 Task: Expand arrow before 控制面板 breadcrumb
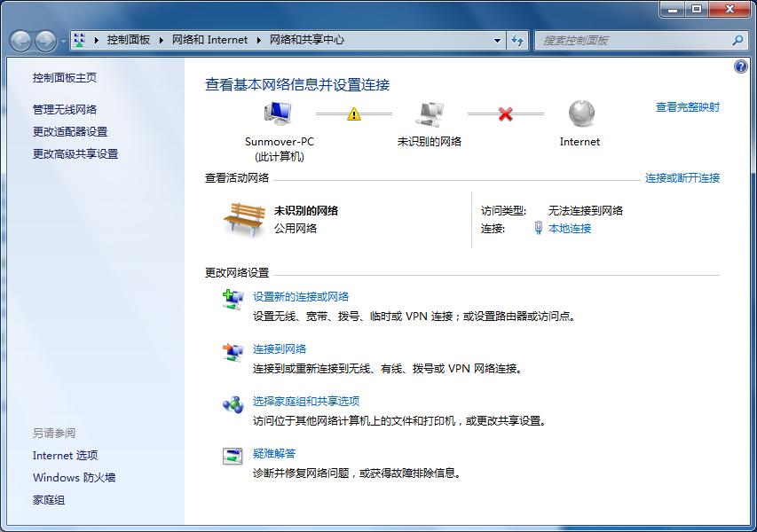[x=96, y=41]
